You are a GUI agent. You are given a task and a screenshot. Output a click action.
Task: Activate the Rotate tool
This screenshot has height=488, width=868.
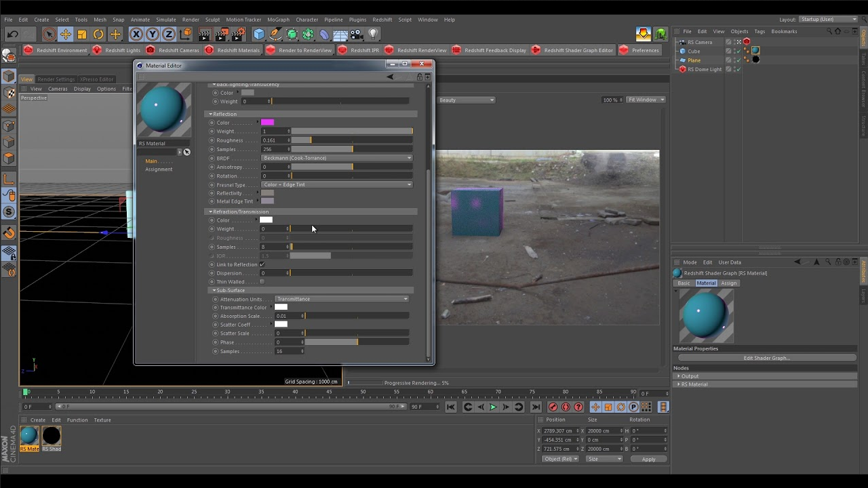coord(98,34)
